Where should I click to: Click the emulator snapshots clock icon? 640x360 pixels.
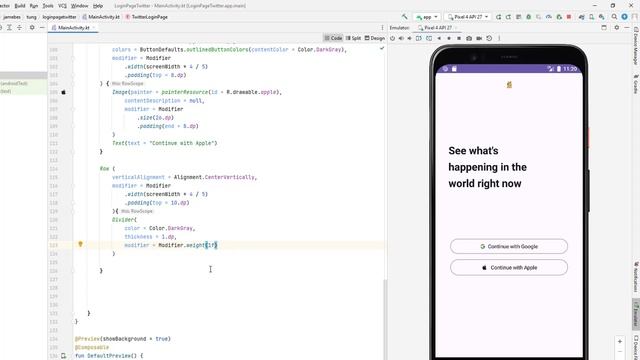(x=489, y=38)
